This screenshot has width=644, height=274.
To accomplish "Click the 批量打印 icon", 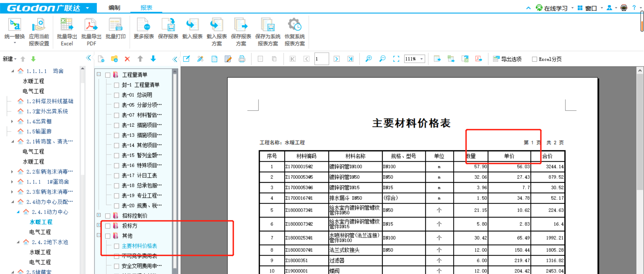I will tap(115, 25).
